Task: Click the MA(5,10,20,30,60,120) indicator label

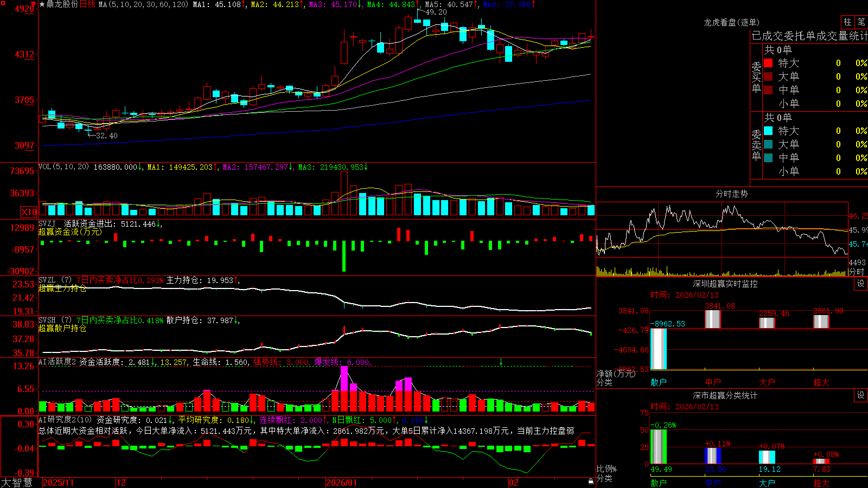Action: 143,4
